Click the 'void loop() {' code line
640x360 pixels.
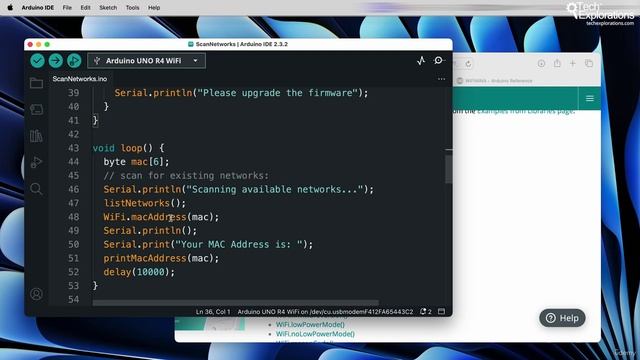128,148
